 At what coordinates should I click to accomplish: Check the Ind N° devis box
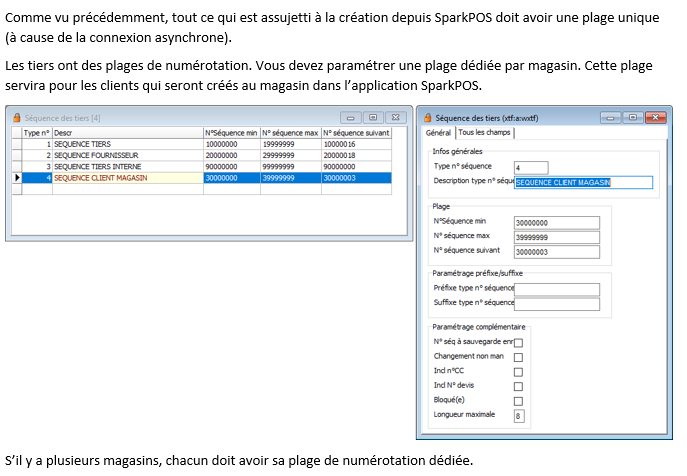coord(518,386)
